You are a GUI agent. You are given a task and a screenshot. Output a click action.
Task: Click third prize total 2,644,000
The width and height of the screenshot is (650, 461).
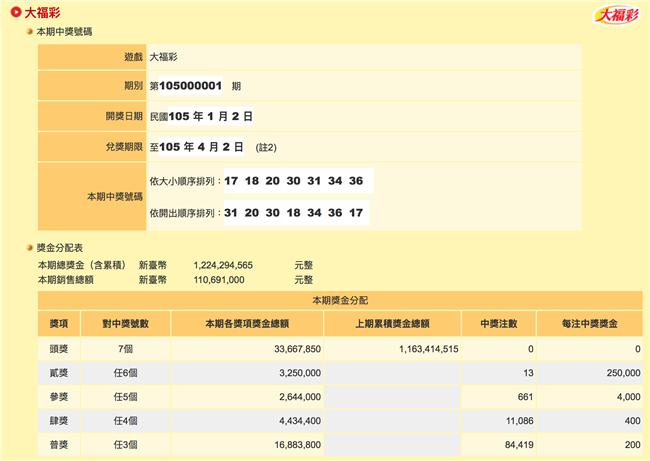click(300, 397)
